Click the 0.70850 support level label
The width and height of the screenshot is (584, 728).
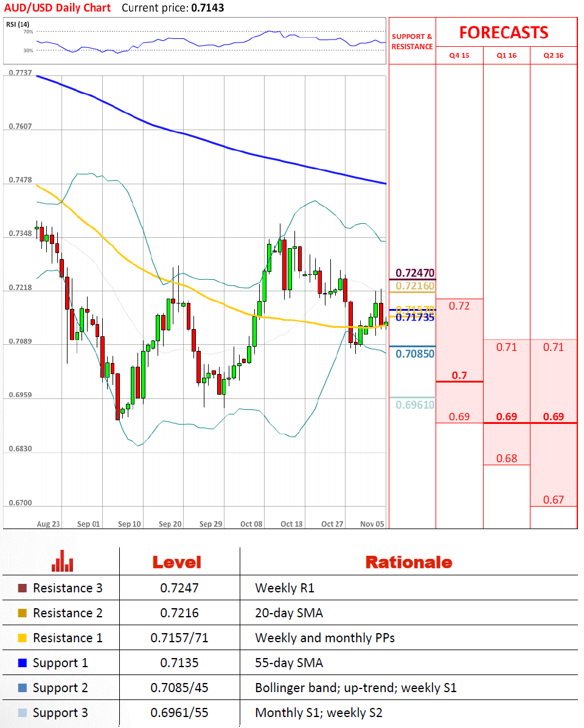click(x=415, y=354)
